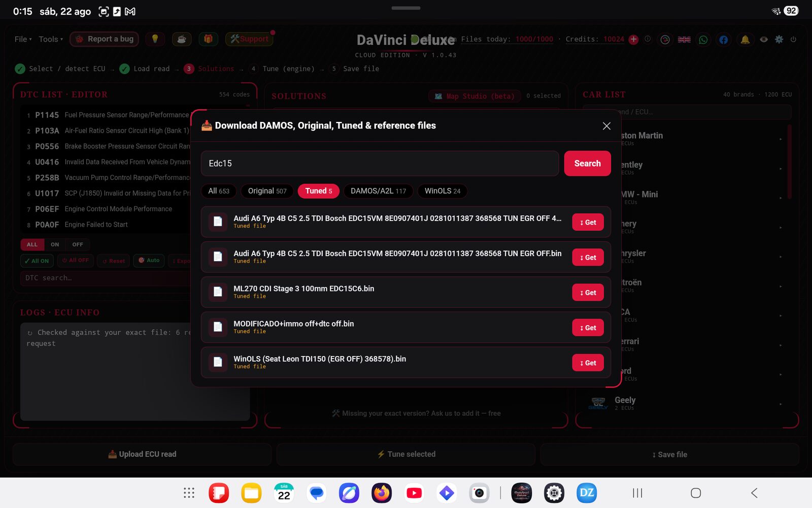Open notifications bell icon
The width and height of the screenshot is (812, 508).
[745, 40]
